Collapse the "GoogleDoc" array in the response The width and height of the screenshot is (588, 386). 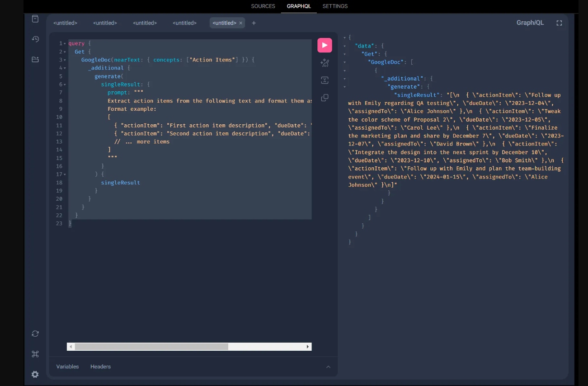point(345,62)
